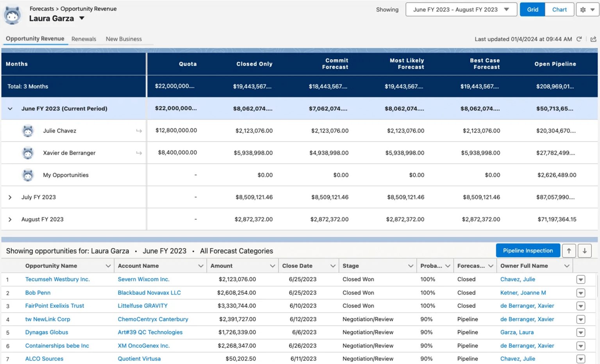Switch to Chart view
The width and height of the screenshot is (600, 364).
coord(559,9)
